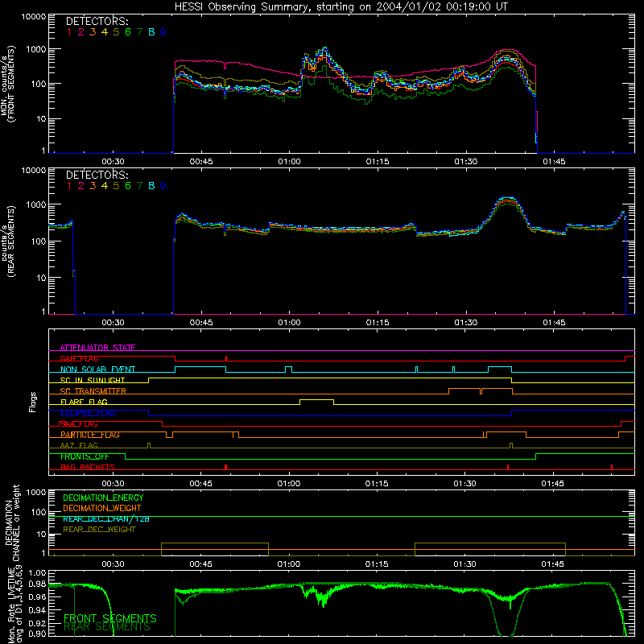
Task: Click the FRONT SEGMENTS counts/s y-axis label
Action: (x=7, y=84)
